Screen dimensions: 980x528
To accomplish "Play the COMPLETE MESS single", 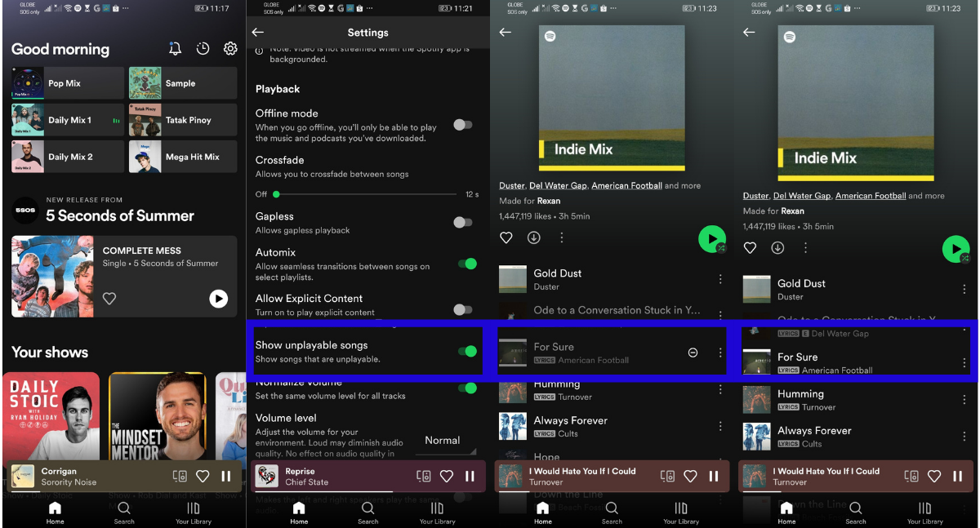I will (x=218, y=299).
